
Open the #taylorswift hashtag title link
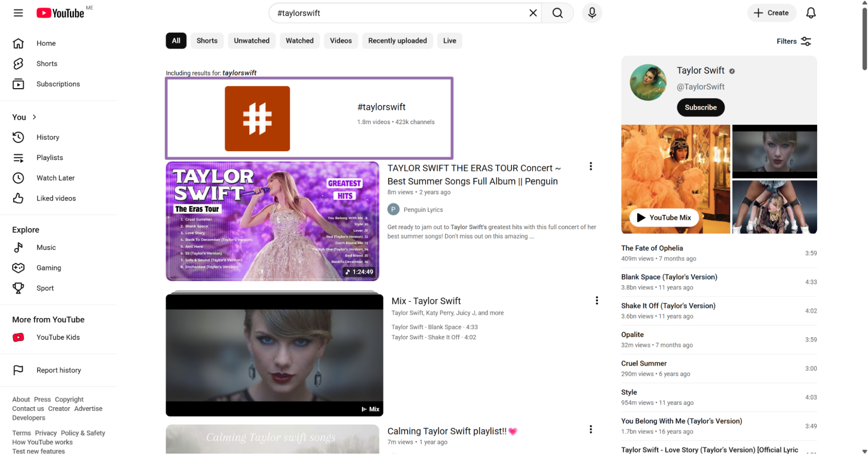click(x=381, y=107)
